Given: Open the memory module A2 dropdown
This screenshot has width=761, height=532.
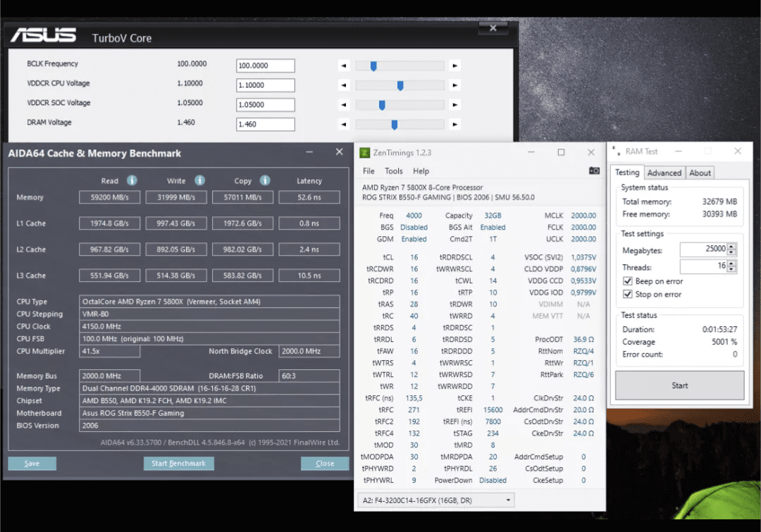Looking at the screenshot, I should 436,500.
